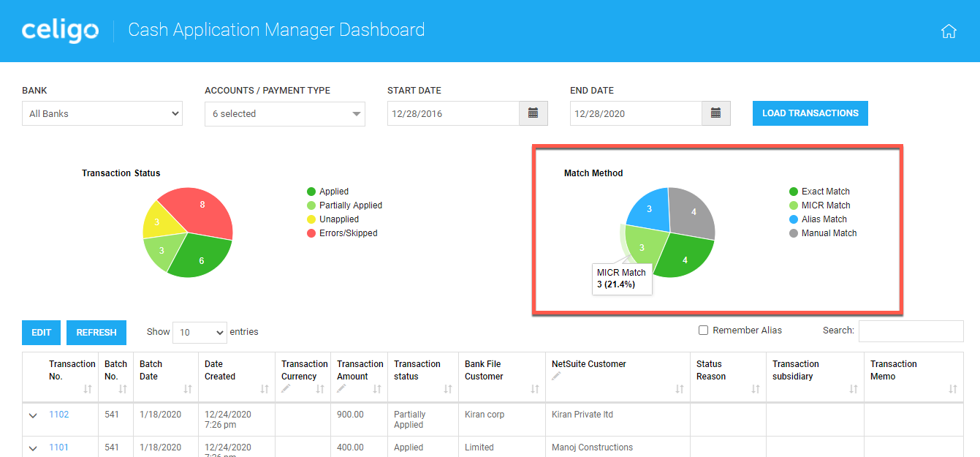Viewport: 980px width, 457px height.
Task: Click the MICR Match legend label
Action: (x=826, y=205)
